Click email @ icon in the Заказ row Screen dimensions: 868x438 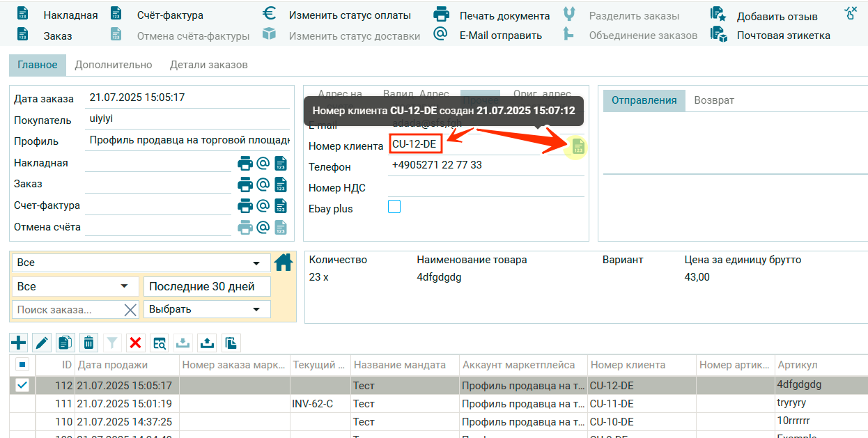[263, 184]
